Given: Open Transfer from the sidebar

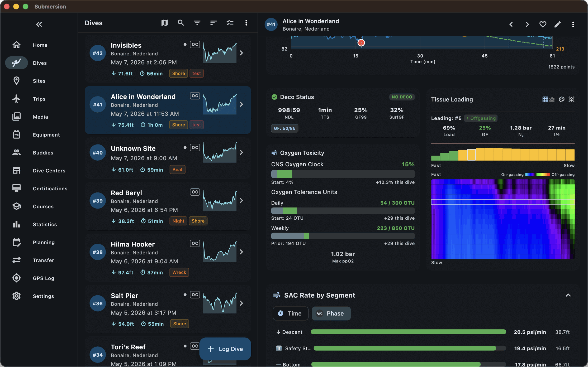Looking at the screenshot, I should [x=39, y=260].
